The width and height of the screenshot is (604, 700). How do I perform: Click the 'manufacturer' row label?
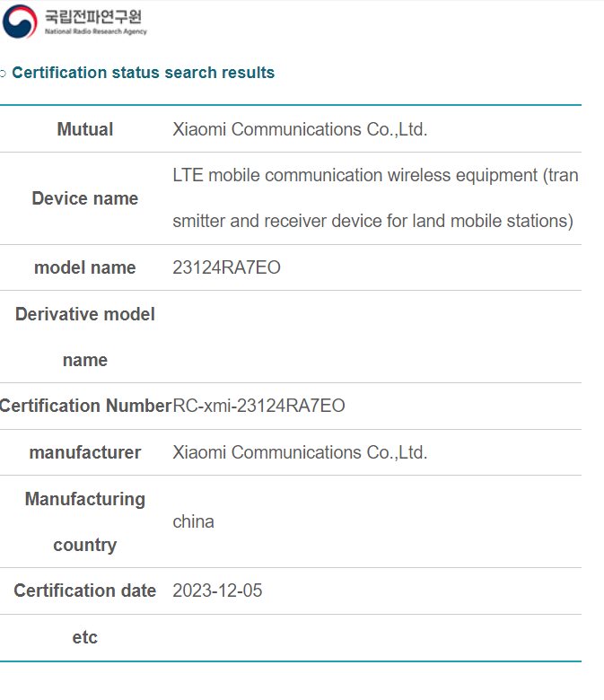click(85, 452)
